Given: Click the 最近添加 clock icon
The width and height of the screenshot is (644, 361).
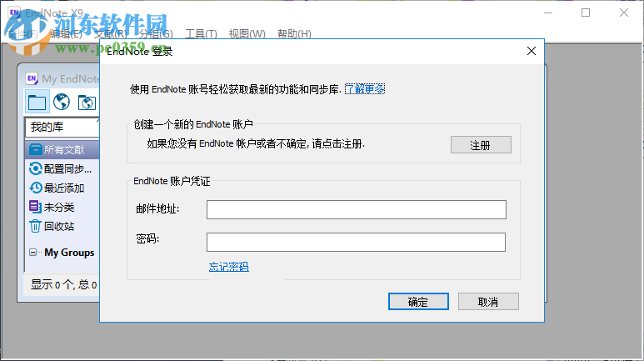Looking at the screenshot, I should (x=35, y=188).
